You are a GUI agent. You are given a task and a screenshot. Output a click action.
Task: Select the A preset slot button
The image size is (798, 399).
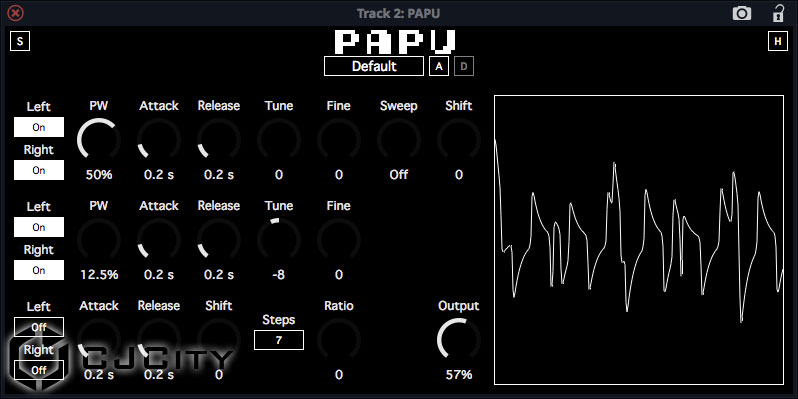pyautogui.click(x=439, y=66)
